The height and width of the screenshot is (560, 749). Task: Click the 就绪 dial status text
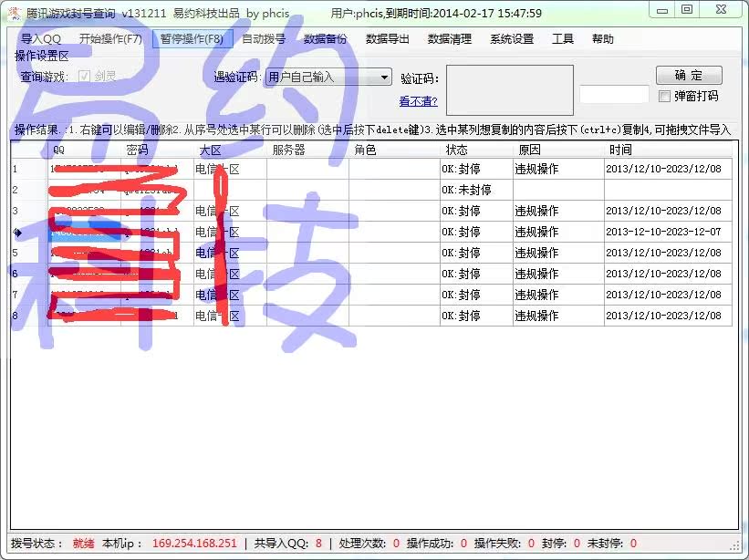[84, 544]
